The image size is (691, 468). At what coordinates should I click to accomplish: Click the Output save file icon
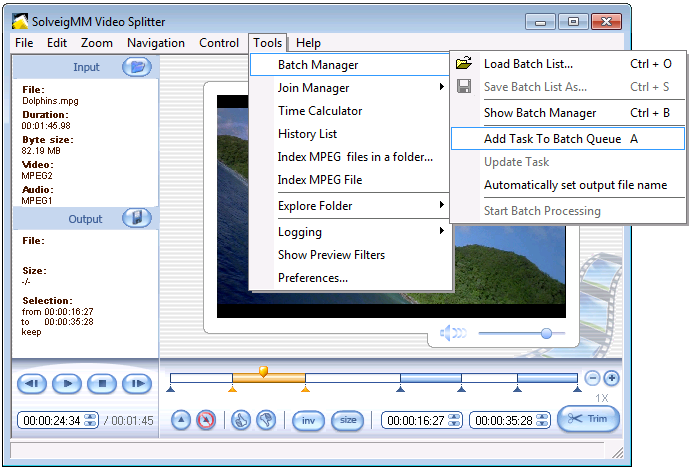pyautogui.click(x=137, y=218)
